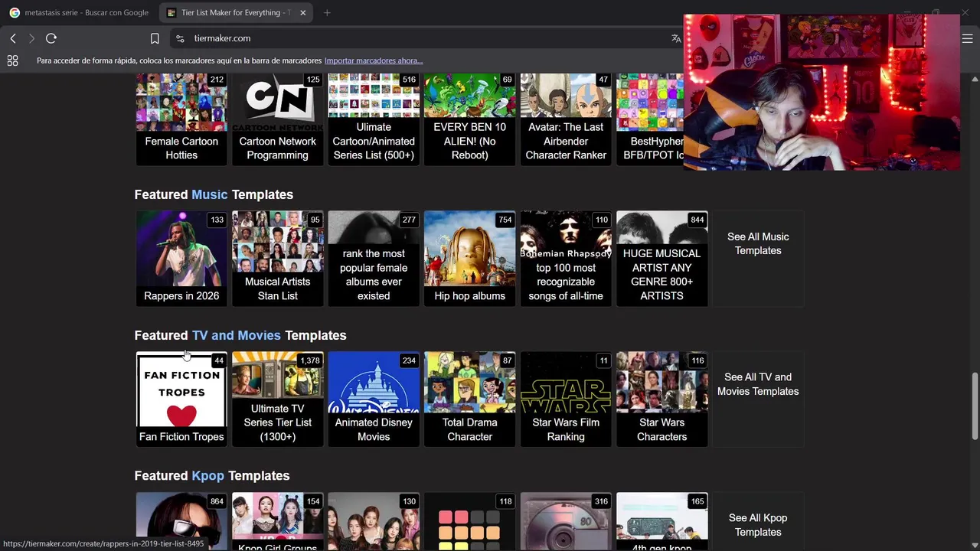Open Ultimate TV Series Tier List template

[x=278, y=399]
